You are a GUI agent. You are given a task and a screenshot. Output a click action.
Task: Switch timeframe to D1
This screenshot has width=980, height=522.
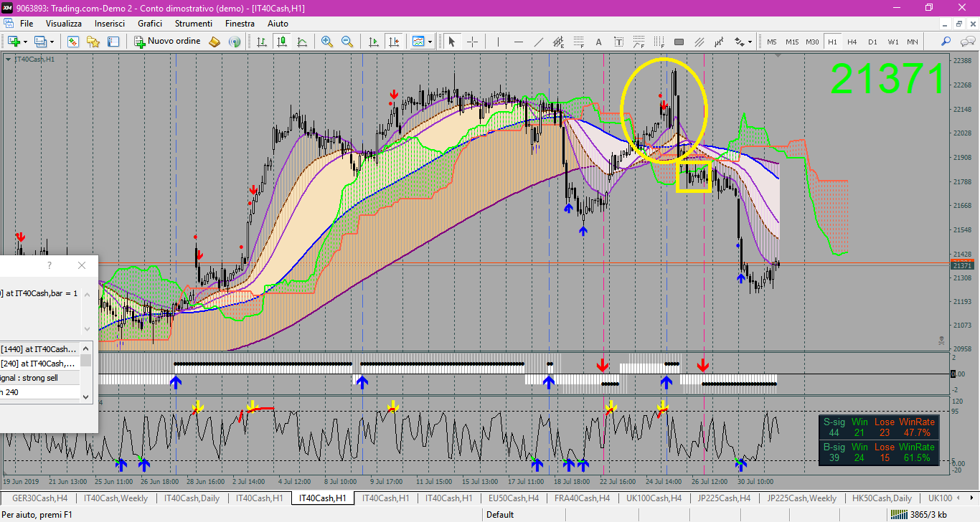pyautogui.click(x=872, y=42)
